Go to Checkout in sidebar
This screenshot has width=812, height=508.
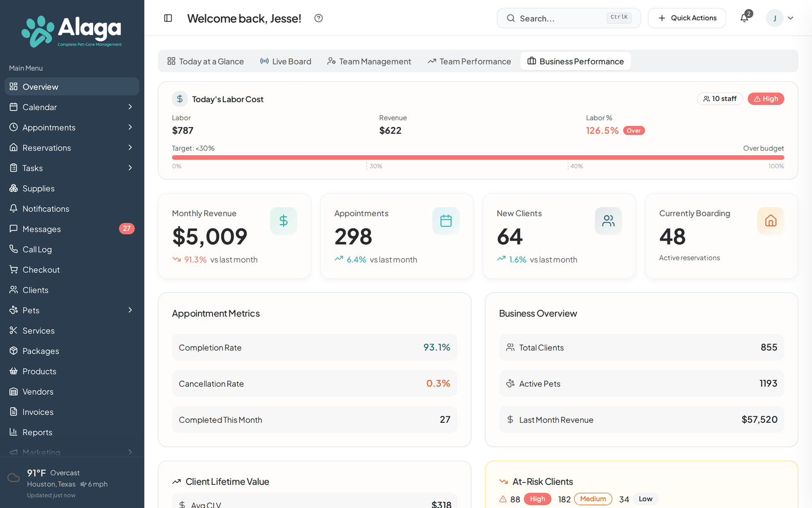click(x=72, y=270)
